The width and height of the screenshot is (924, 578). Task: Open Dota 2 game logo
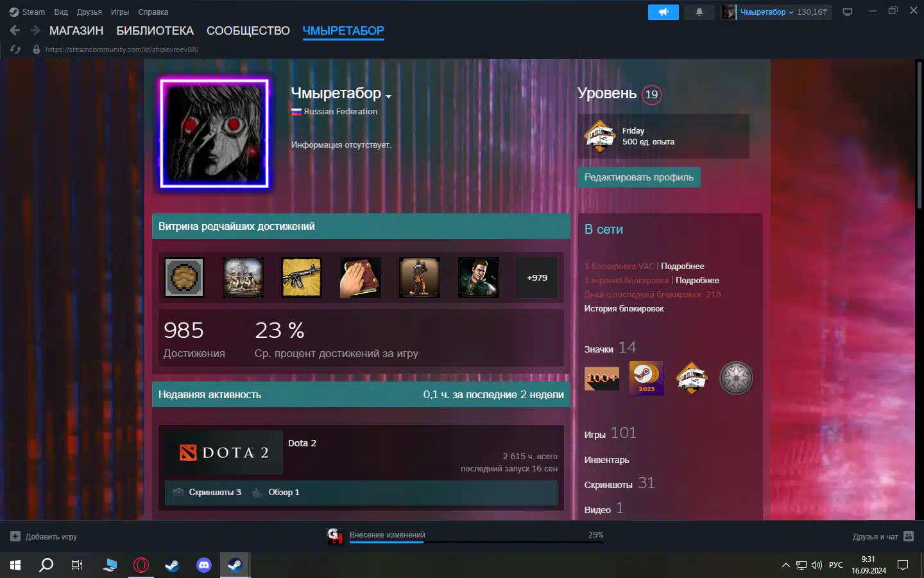tap(223, 453)
